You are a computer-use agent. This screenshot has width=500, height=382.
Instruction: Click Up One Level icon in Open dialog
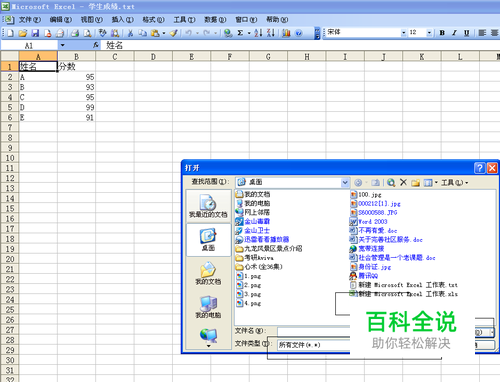point(376,182)
